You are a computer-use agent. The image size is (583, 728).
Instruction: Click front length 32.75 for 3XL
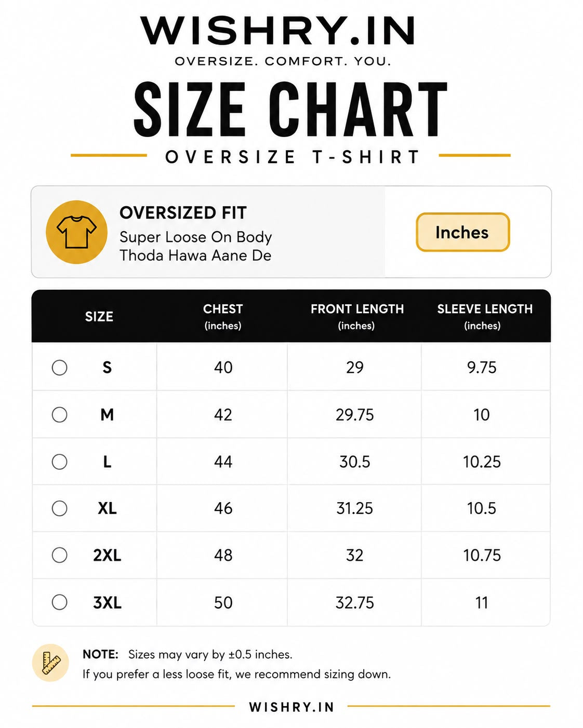pyautogui.click(x=355, y=602)
